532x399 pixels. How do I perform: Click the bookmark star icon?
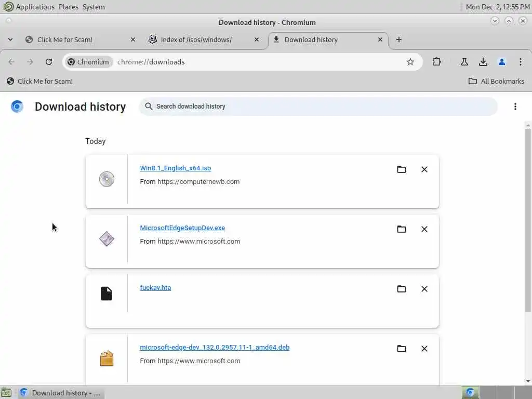point(410,62)
